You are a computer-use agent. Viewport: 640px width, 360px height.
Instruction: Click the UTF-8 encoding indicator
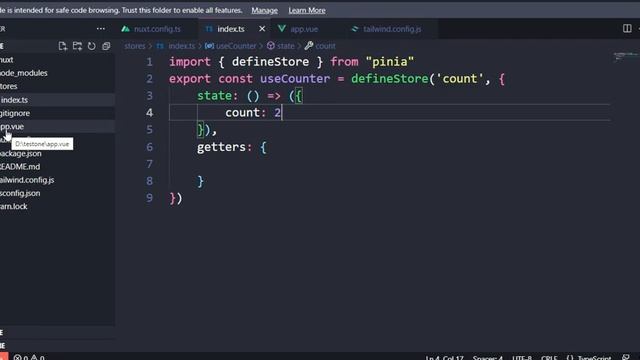pyautogui.click(x=522, y=357)
